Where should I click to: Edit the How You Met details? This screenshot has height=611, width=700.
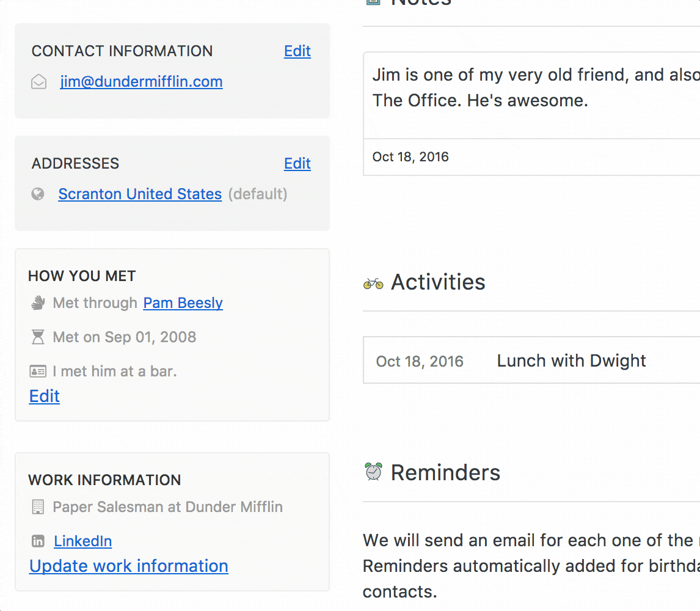point(44,396)
